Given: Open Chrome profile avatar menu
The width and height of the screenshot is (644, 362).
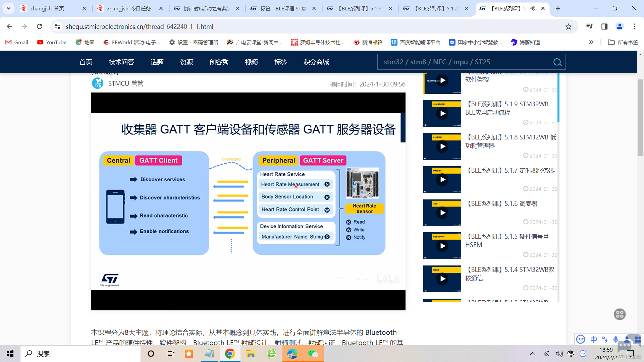Looking at the screenshot, I should (x=620, y=26).
